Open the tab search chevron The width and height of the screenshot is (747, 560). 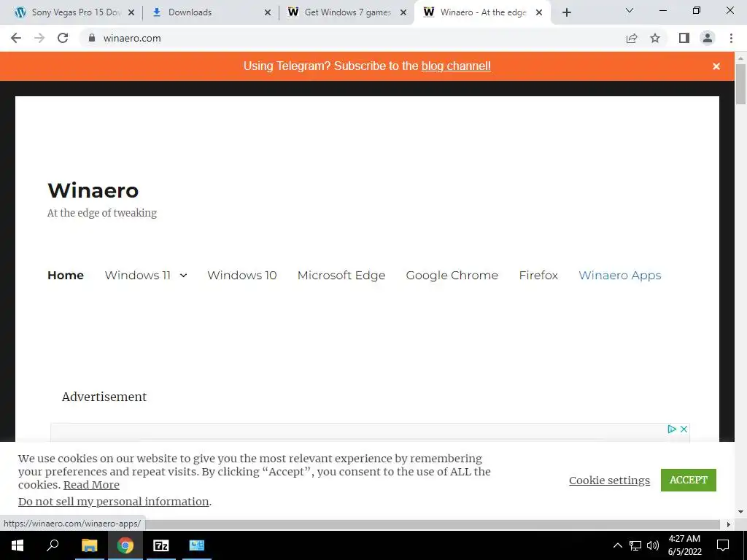pyautogui.click(x=630, y=10)
